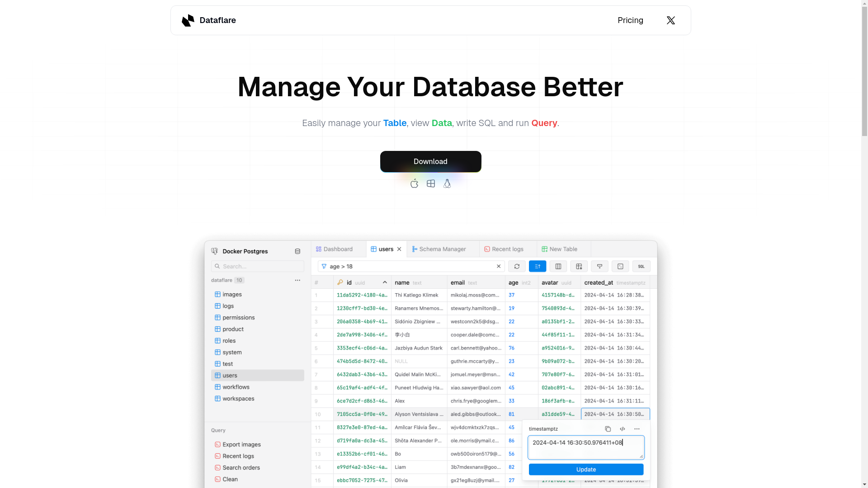Click the Clean query icon in sidebar
Screen dimensions: 868x488
(217, 479)
